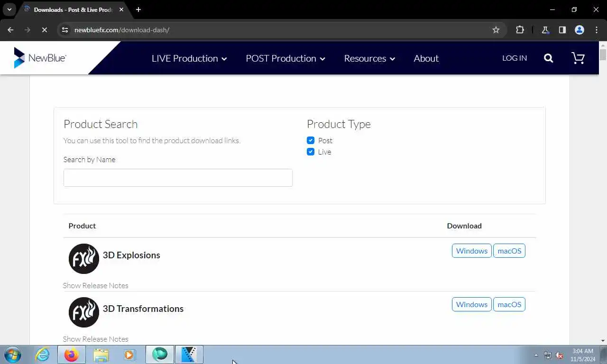Click the Download column header
Screen dimensions: 607x364
[464, 226]
